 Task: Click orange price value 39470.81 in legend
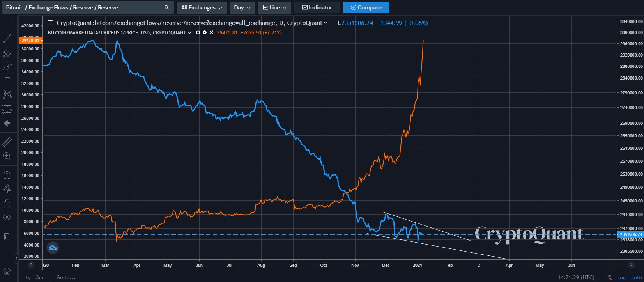tap(227, 32)
